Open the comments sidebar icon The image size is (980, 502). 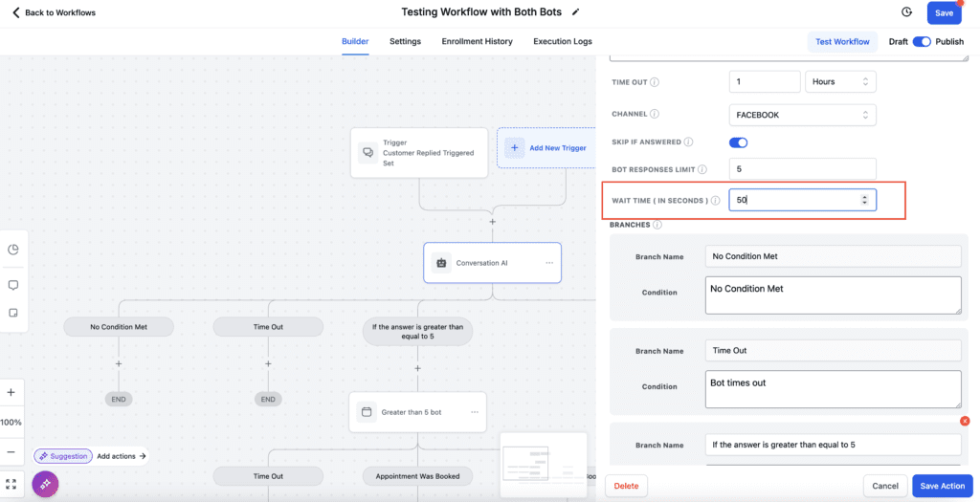click(12, 285)
